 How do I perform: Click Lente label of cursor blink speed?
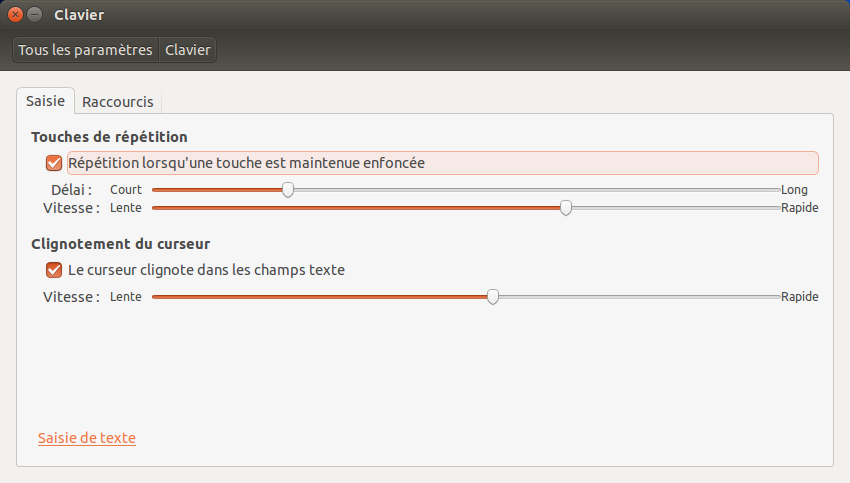126,297
